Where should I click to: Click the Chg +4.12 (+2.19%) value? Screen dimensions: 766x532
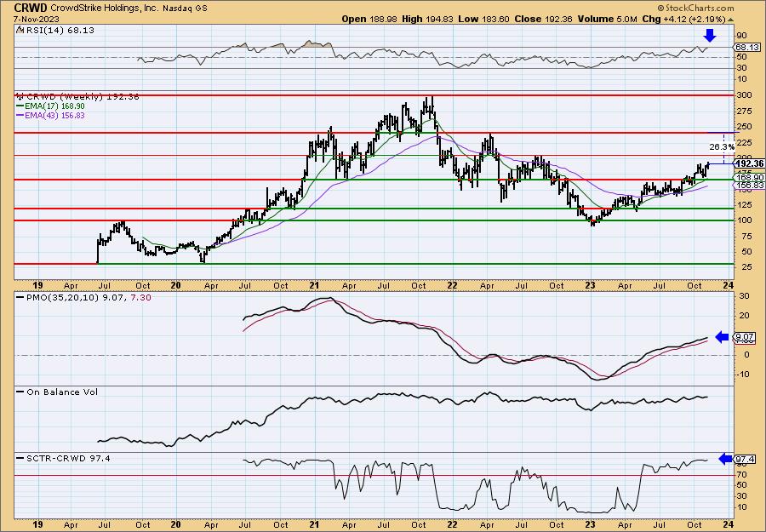[683, 19]
